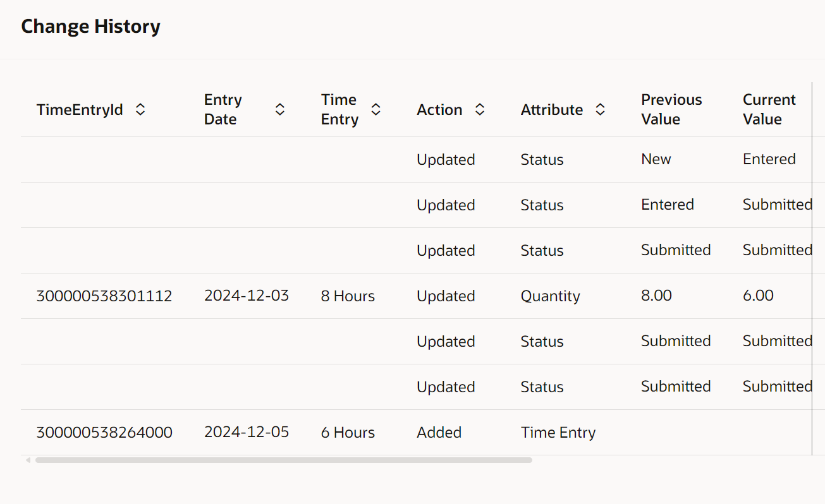Viewport: 825px width, 504px height.
Task: Sort the Entry Date column
Action: pos(279,109)
